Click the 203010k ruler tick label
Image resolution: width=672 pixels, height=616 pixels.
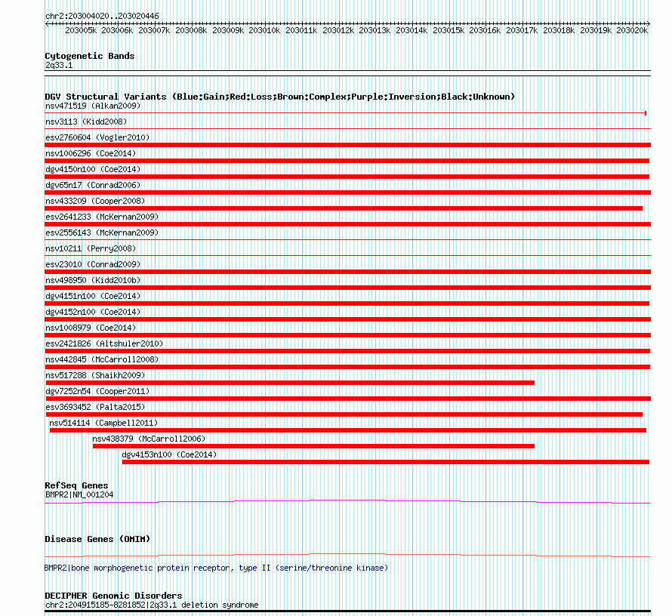tap(264, 30)
